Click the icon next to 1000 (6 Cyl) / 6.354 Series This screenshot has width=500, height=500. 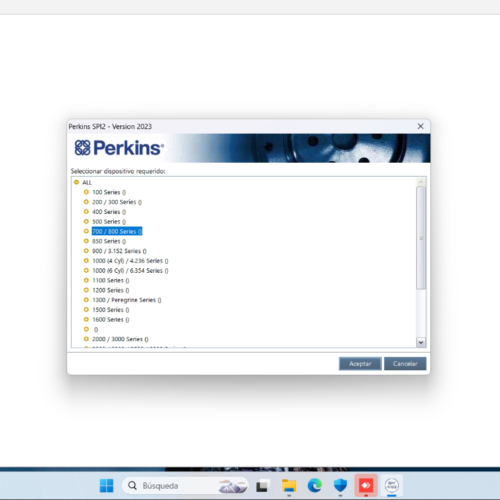pos(86,270)
